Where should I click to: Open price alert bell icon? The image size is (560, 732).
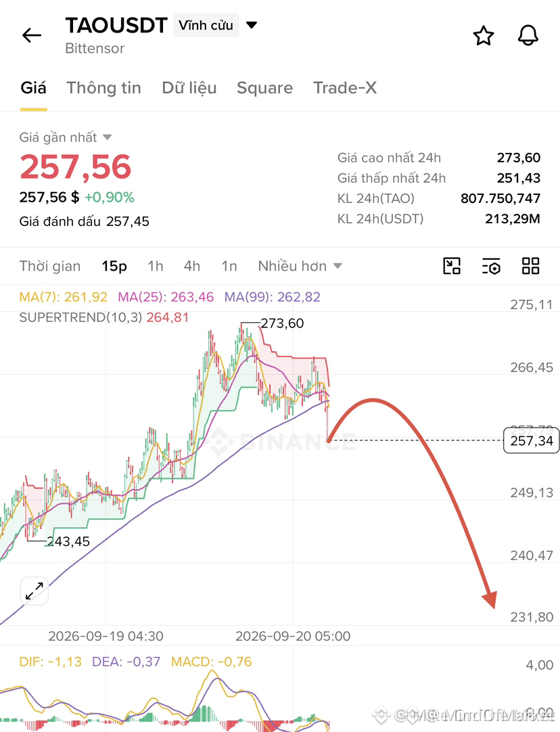tap(528, 35)
